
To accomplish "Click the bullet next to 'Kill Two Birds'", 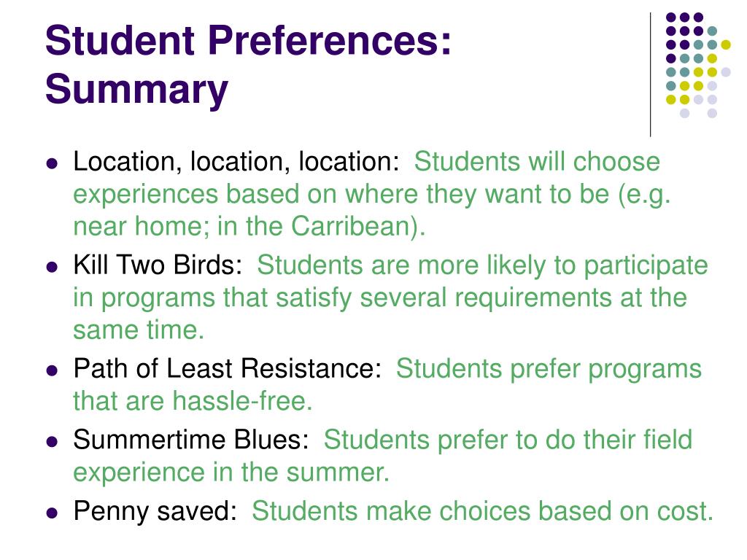I will pyautogui.click(x=52, y=267).
